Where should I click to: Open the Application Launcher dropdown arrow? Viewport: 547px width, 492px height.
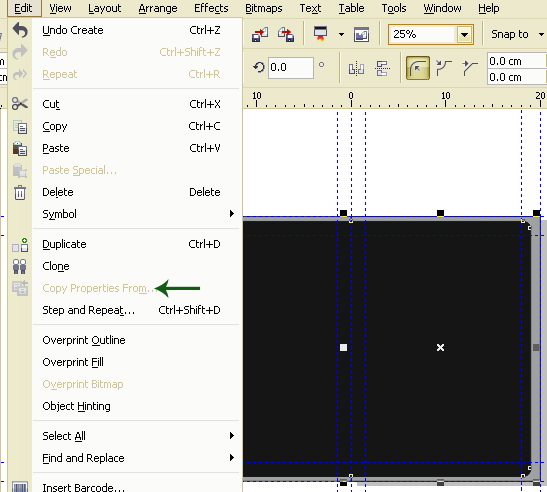[x=341, y=34]
